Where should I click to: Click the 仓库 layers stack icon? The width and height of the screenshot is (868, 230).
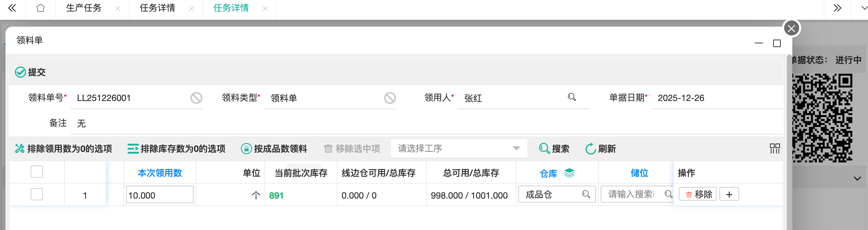click(569, 173)
